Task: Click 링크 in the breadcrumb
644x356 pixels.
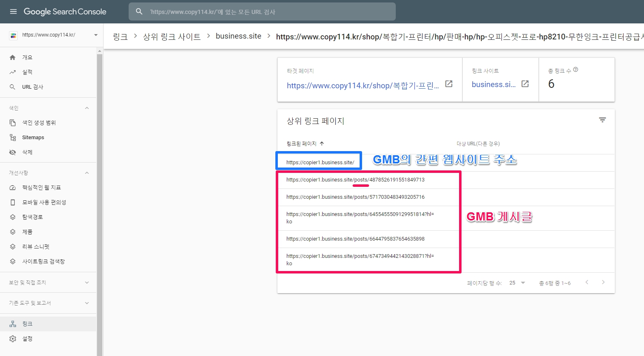Action: (x=120, y=37)
